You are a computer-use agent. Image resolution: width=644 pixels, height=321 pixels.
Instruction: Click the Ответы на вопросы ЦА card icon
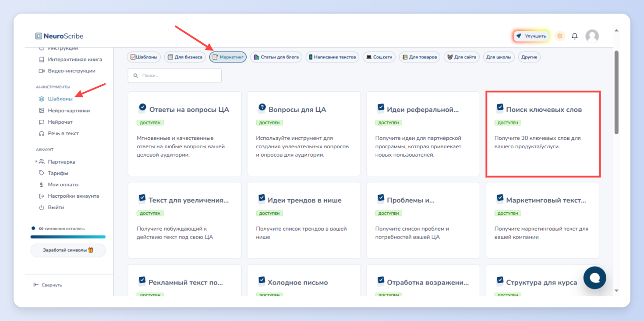(142, 107)
